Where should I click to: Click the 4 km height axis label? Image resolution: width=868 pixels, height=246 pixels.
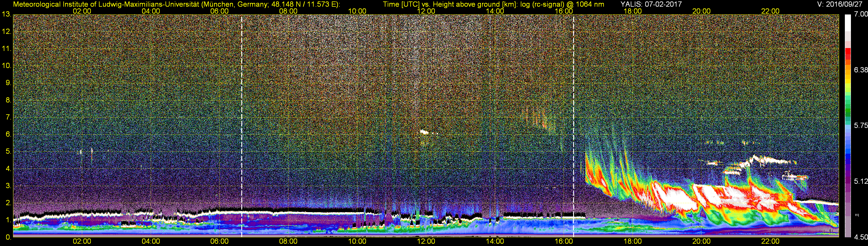click(x=8, y=169)
